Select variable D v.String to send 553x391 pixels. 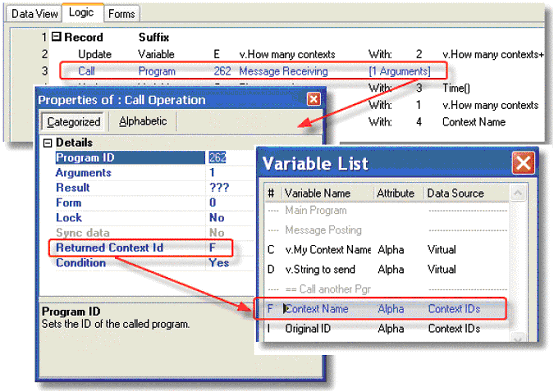[x=387, y=269]
